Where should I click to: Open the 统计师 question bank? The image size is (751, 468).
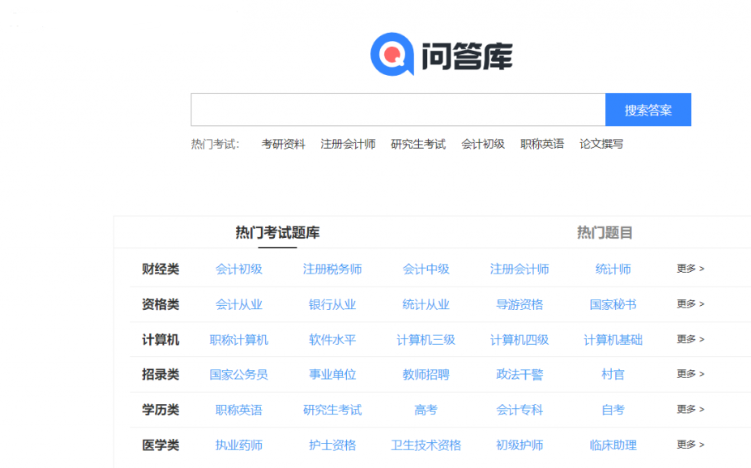(x=613, y=269)
